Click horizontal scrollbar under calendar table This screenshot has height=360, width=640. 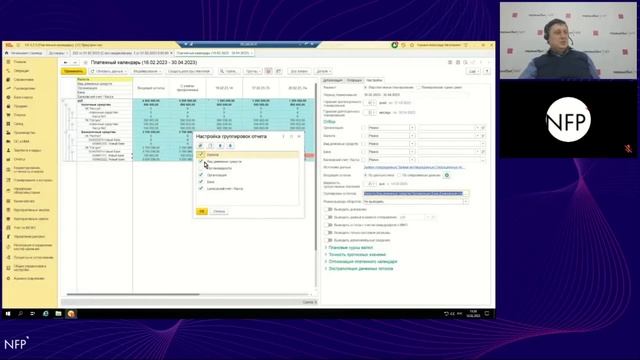coord(133,294)
